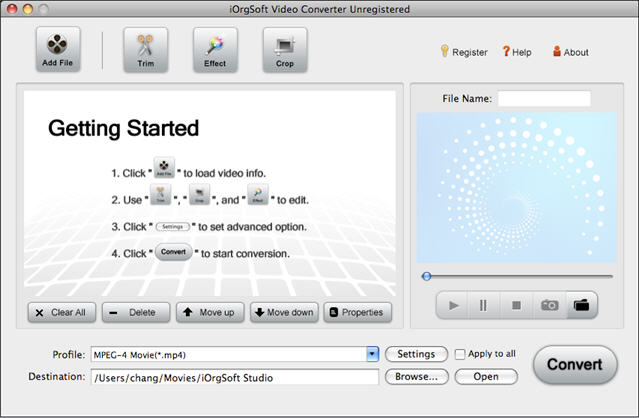Open Properties of selected file
Screen dimensions: 639x418
[357, 312]
